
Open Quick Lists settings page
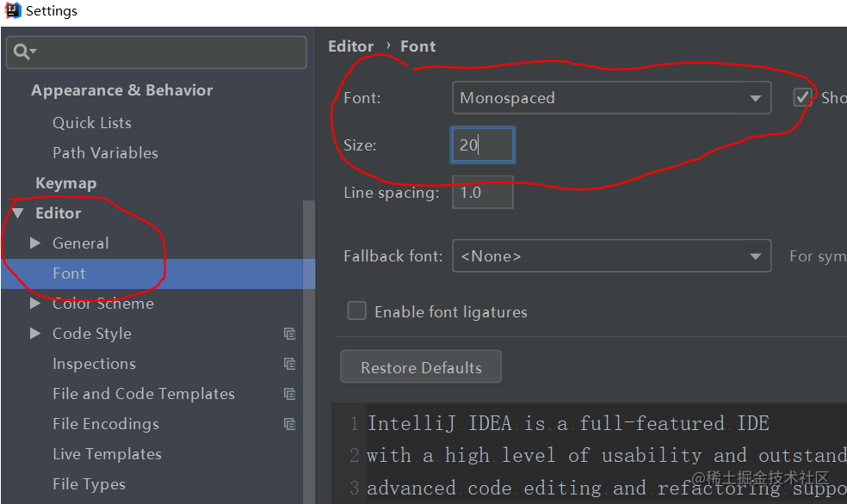[x=92, y=123]
